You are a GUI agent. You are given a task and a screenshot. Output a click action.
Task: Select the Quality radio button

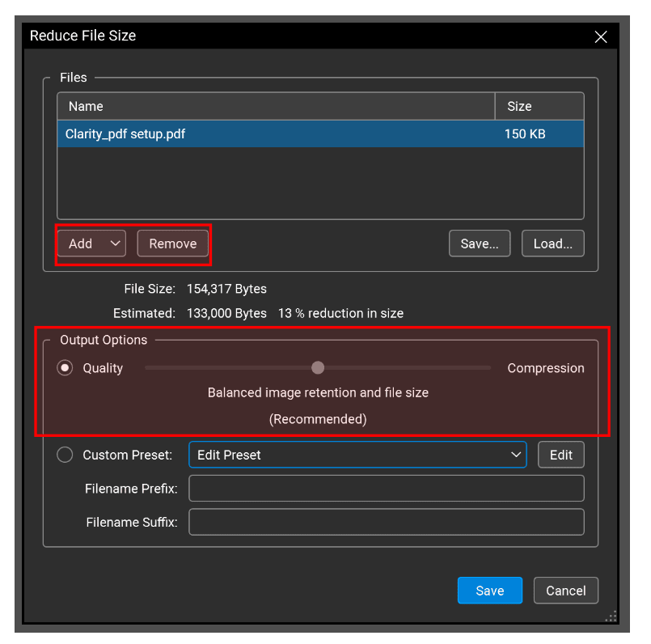[65, 367]
